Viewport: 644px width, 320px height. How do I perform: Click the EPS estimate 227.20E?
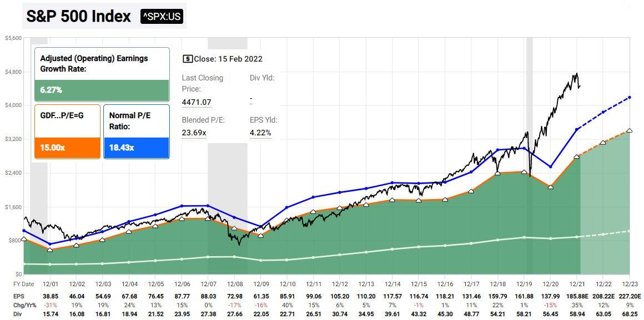pos(629,295)
